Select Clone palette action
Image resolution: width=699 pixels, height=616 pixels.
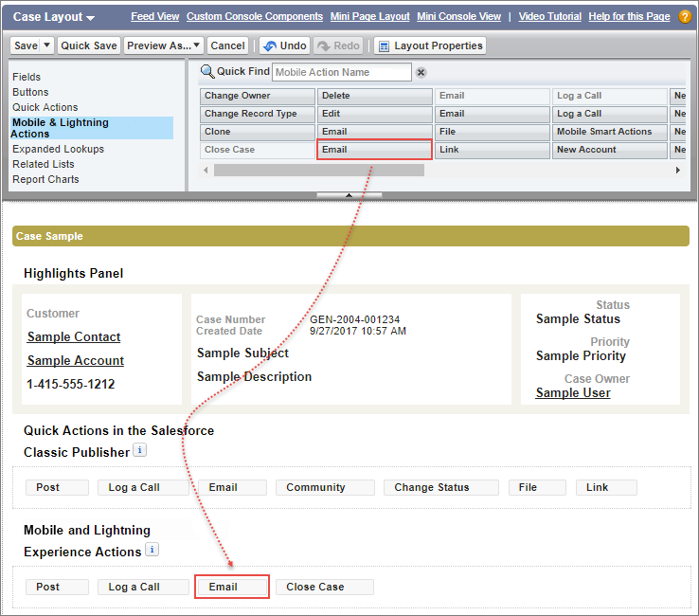(x=258, y=132)
